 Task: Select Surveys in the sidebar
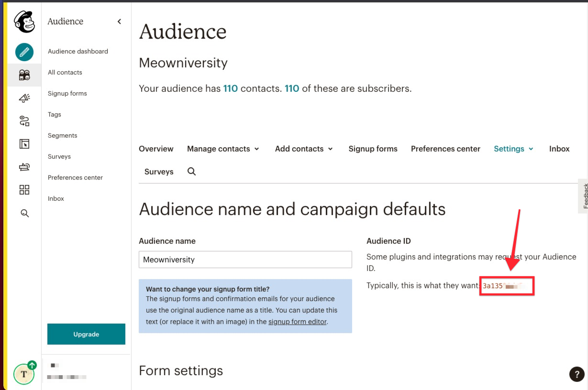(x=59, y=156)
